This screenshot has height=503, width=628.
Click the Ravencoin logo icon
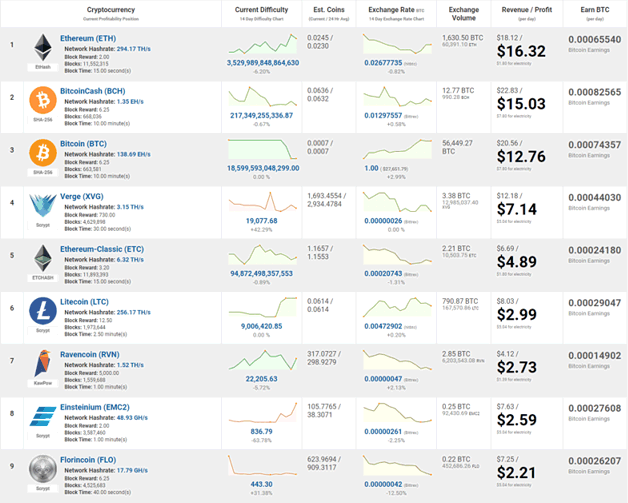click(42, 360)
